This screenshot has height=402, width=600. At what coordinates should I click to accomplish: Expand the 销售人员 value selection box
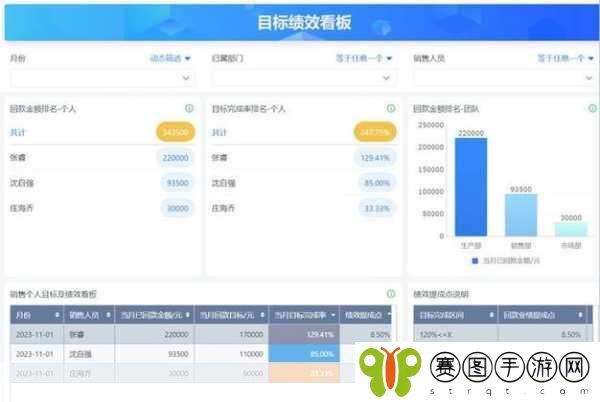(504, 78)
